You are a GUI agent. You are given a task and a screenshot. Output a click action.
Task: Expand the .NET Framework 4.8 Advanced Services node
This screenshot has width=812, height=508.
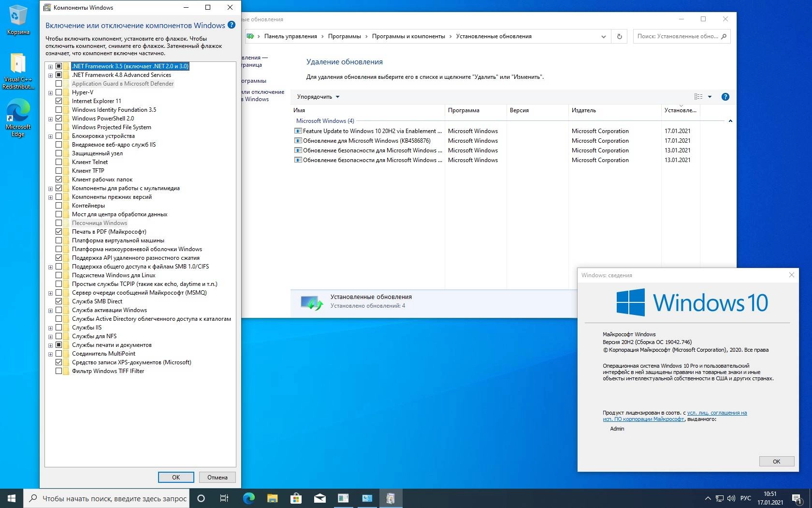[50, 75]
